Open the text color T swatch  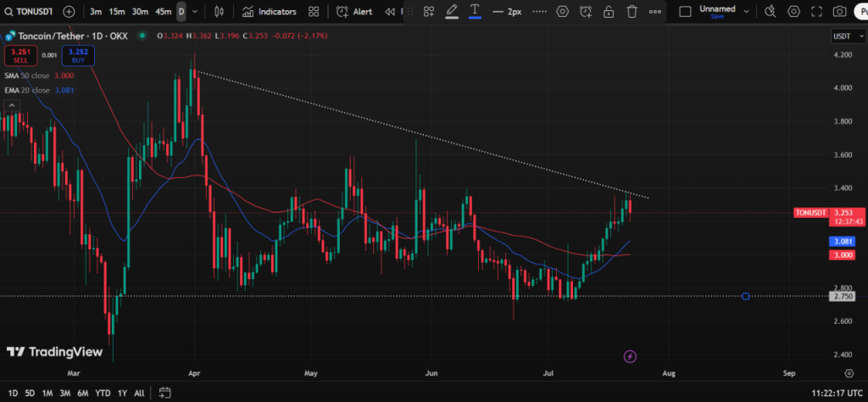[475, 11]
